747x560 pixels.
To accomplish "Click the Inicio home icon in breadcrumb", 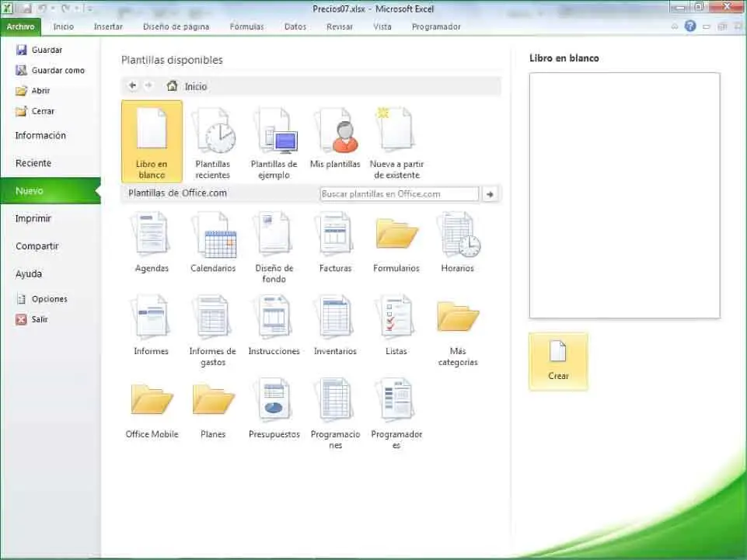I will (x=173, y=86).
